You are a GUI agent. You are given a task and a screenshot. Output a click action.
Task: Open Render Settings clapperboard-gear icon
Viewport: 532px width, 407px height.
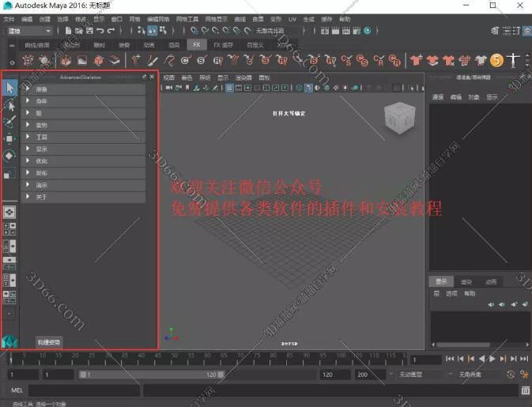(357, 31)
